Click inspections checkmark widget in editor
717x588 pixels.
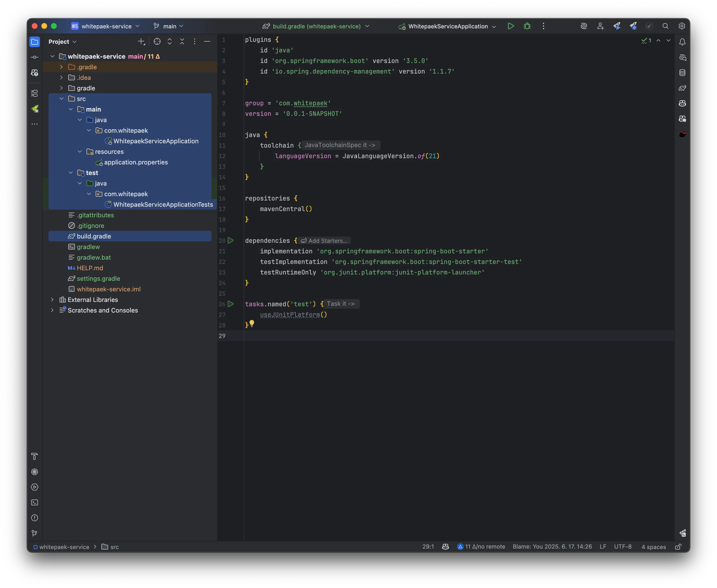pyautogui.click(x=646, y=40)
